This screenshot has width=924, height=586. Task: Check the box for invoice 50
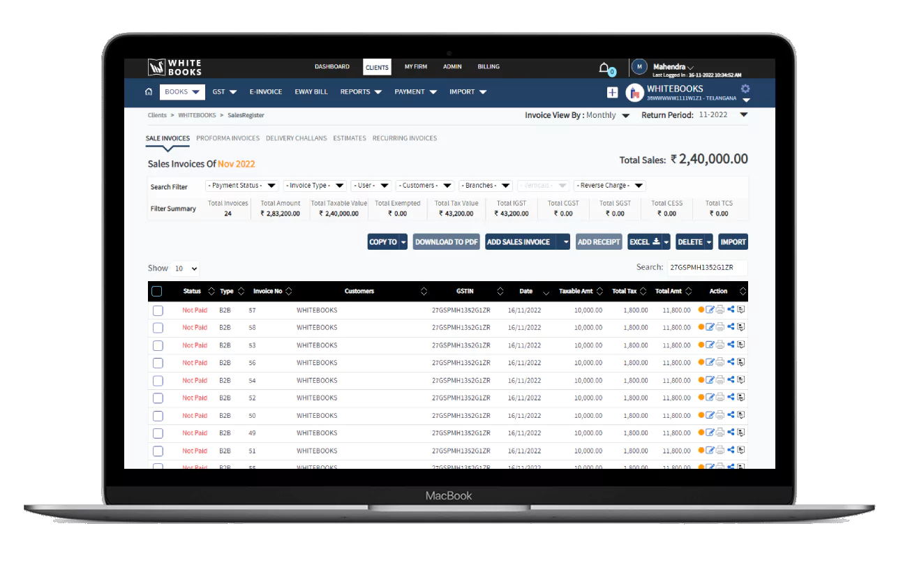158,416
